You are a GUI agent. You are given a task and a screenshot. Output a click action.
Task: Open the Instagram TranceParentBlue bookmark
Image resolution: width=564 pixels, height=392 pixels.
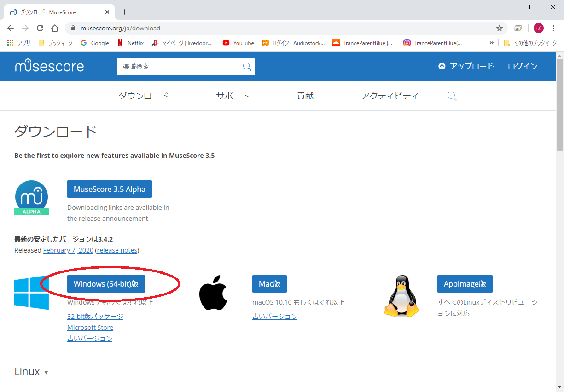433,43
